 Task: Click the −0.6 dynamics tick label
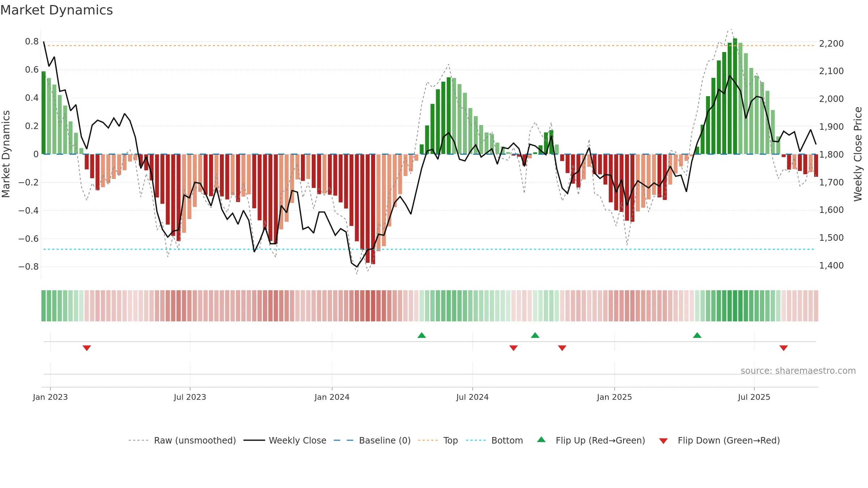pyautogui.click(x=29, y=239)
